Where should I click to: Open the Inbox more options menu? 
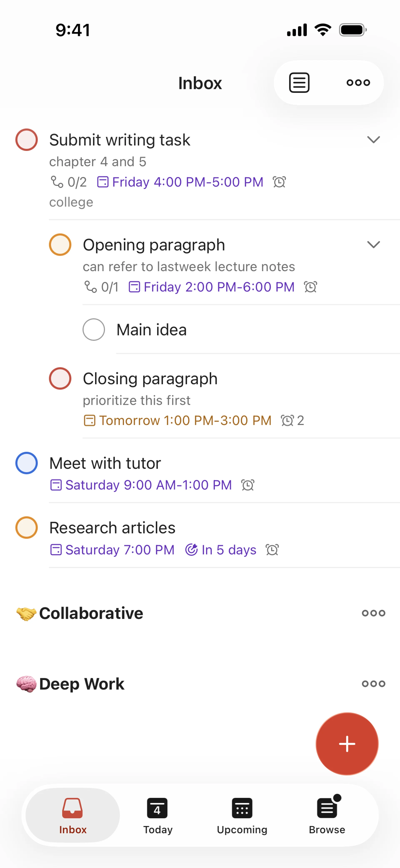tap(358, 83)
